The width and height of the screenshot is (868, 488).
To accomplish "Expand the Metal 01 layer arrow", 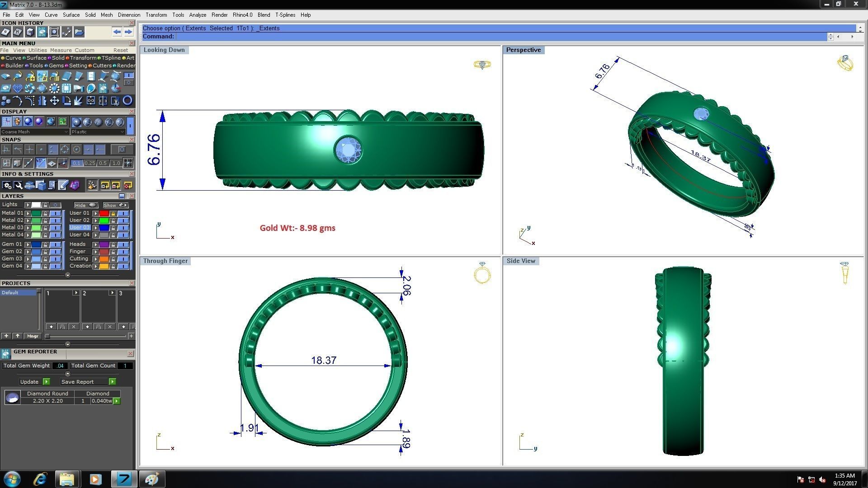I will (28, 213).
